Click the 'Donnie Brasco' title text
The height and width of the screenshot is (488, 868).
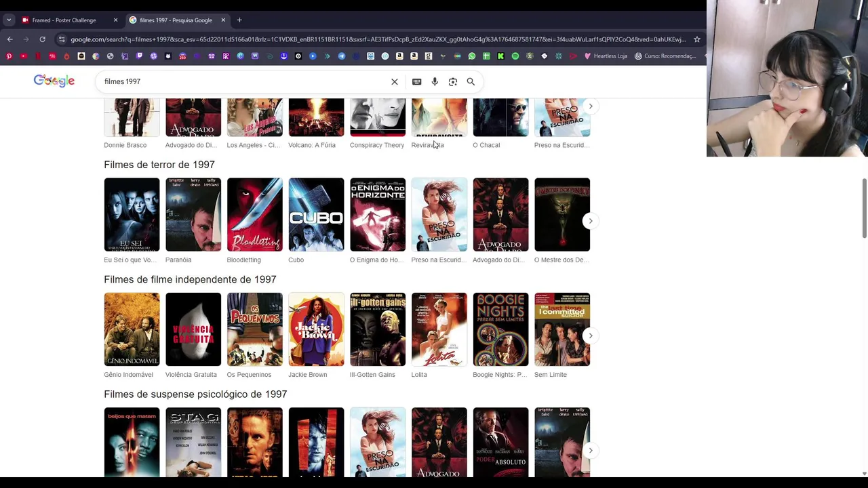point(125,145)
